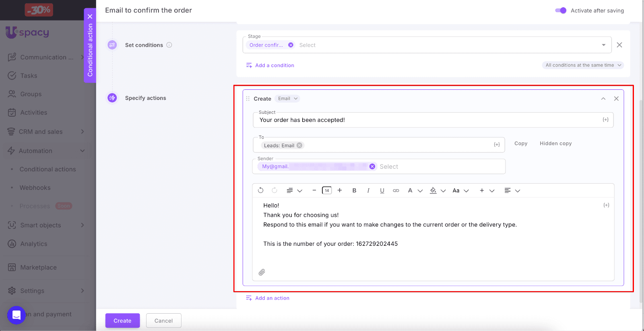This screenshot has height=331, width=644.
Task: Insert a hyperlink using link icon
Action: [x=396, y=191]
